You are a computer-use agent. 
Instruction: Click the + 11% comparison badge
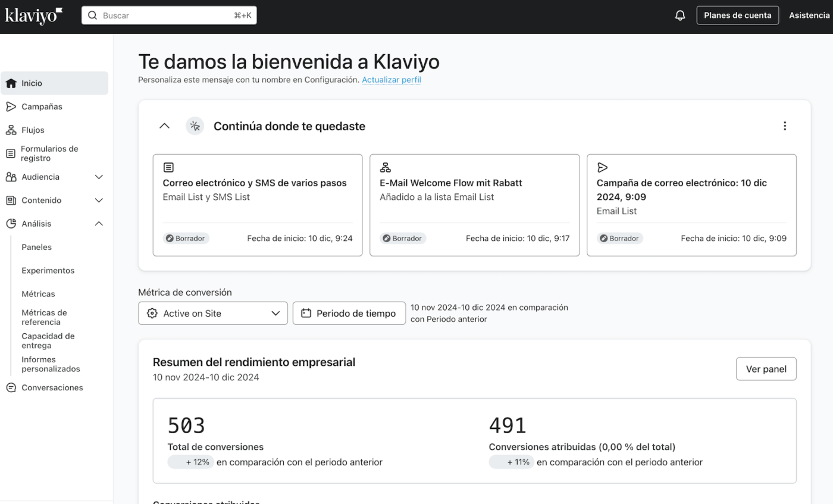512,462
